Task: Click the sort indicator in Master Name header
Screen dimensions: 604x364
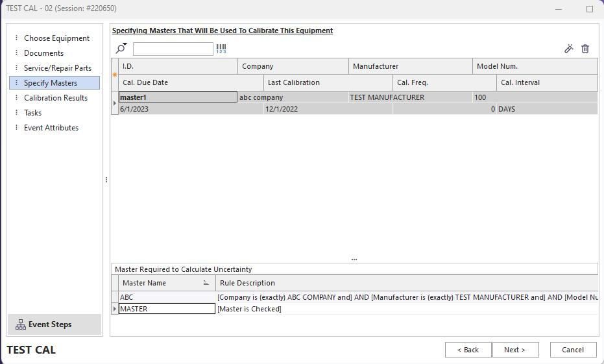Action: 206,283
